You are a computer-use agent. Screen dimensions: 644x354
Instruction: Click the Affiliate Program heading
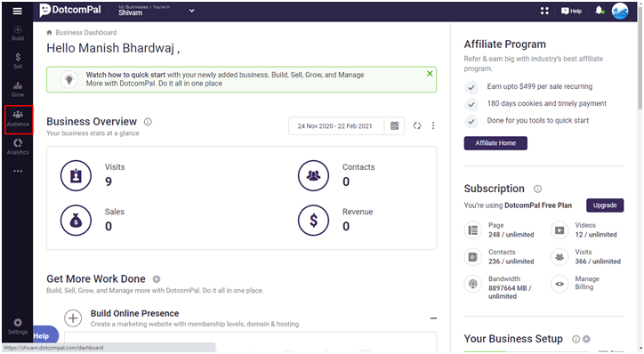click(504, 44)
